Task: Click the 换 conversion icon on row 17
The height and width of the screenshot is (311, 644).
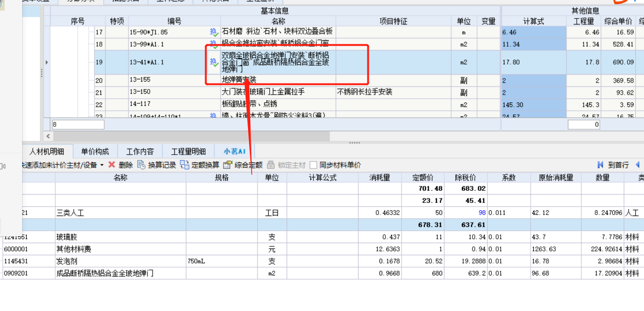Action: pyautogui.click(x=214, y=32)
